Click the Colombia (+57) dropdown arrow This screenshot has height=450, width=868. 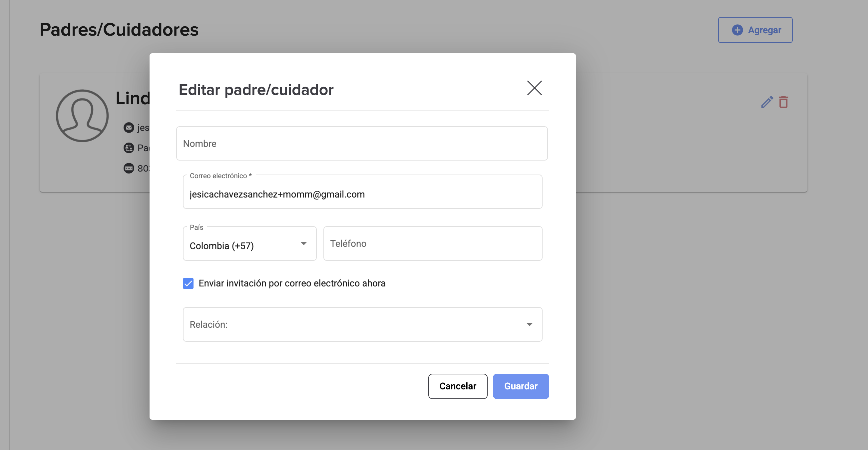tap(303, 243)
